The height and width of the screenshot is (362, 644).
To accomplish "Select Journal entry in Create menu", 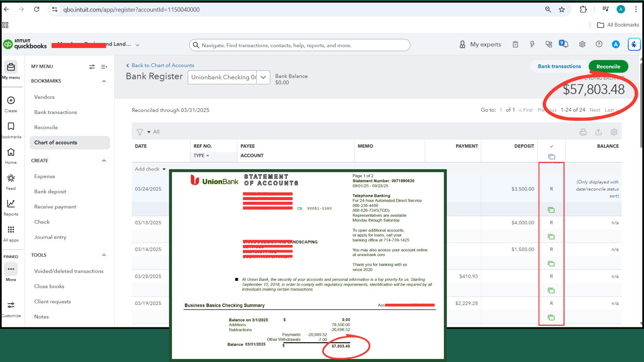I will click(50, 237).
